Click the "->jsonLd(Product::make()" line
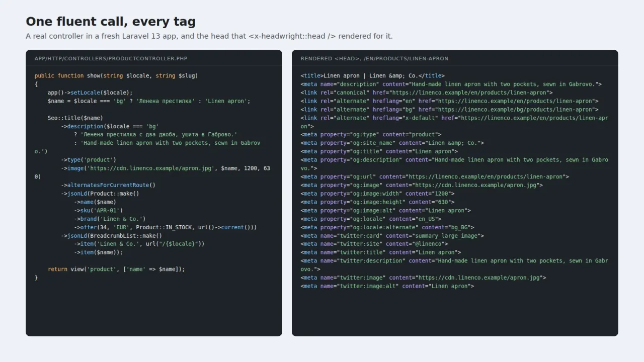 click(x=100, y=194)
